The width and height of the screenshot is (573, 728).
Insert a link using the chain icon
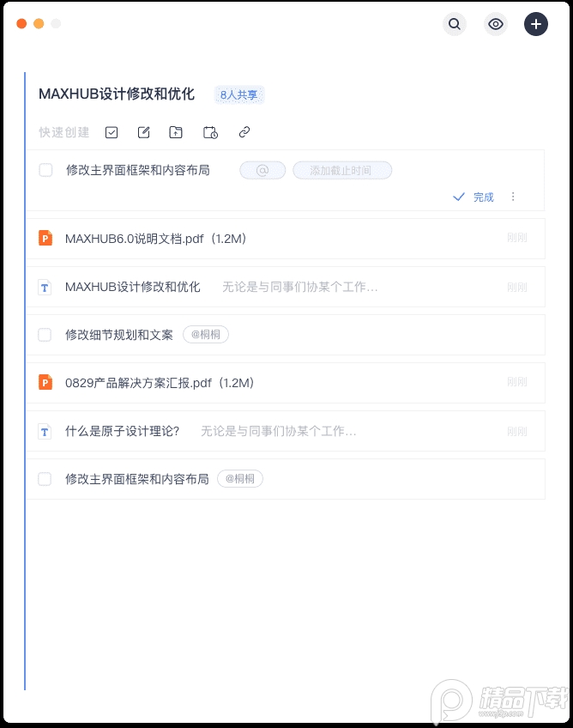click(x=244, y=132)
